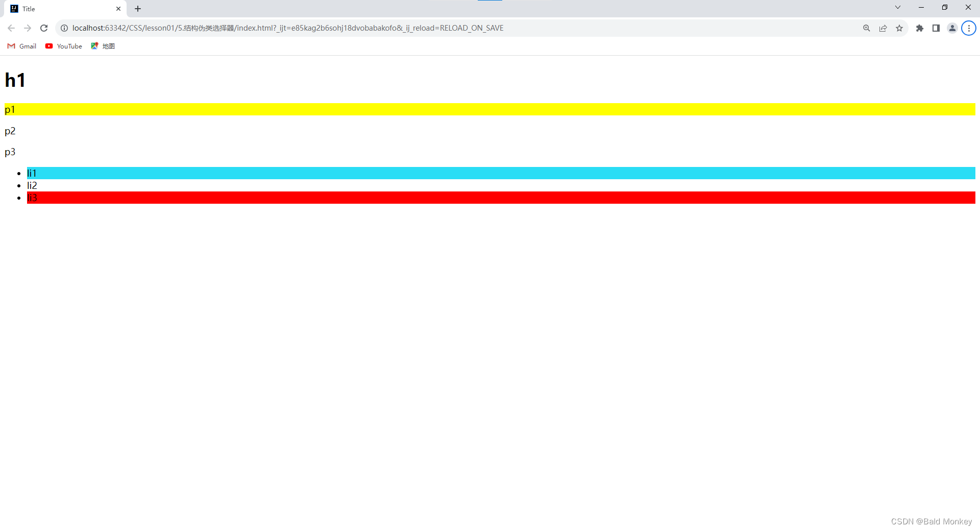The image size is (980, 531).
Task: Open the Gmail bookmark
Action: 22,46
